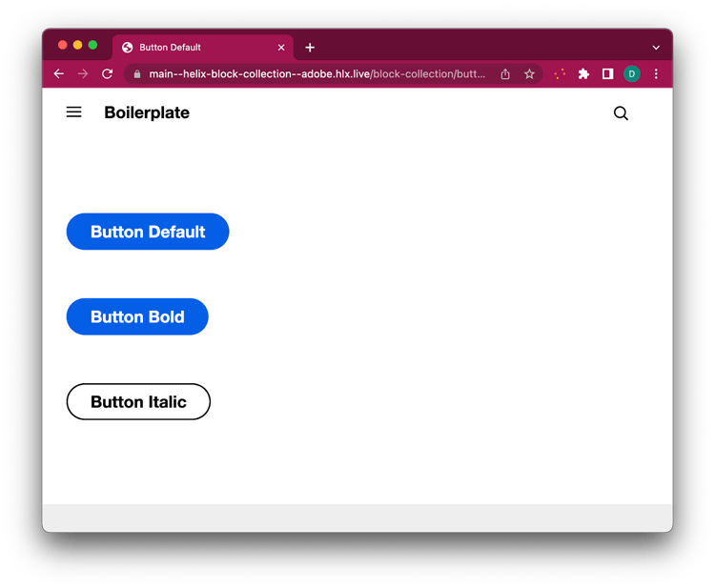Click the colorful dots extension icon
Image resolution: width=715 pixels, height=588 pixels.
click(x=560, y=73)
